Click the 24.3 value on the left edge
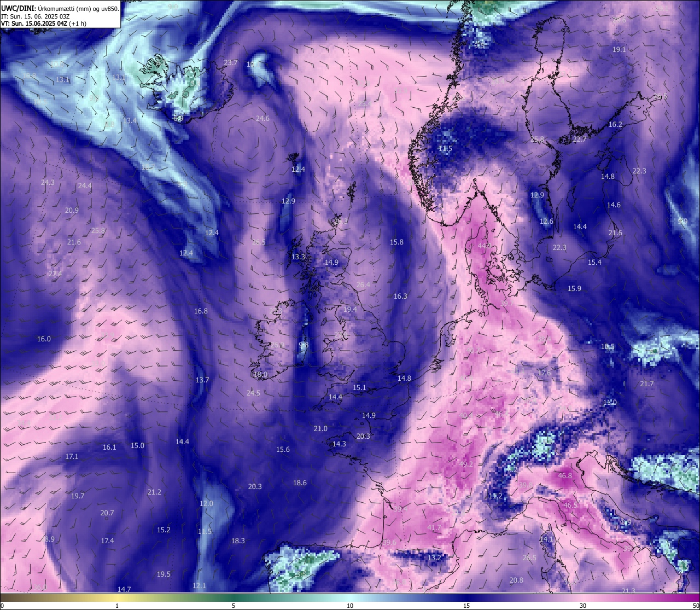Screen dimensions: 700x610 [x=48, y=182]
